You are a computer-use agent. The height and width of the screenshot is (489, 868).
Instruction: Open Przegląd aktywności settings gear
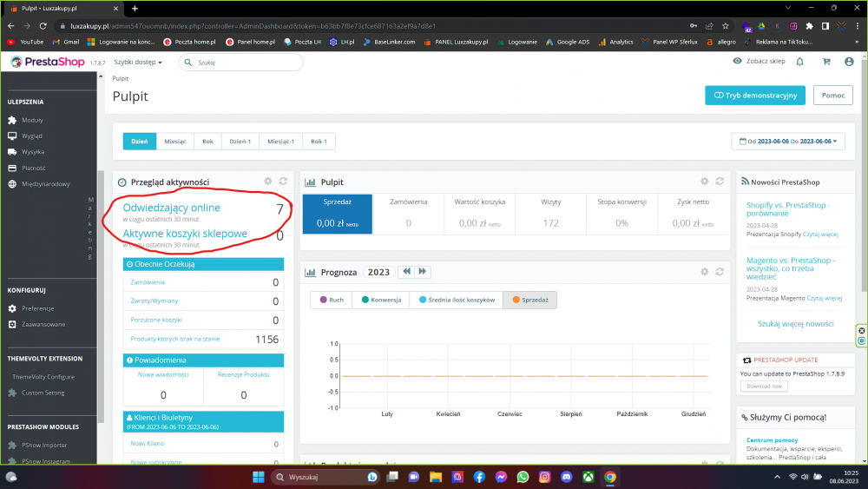[268, 181]
